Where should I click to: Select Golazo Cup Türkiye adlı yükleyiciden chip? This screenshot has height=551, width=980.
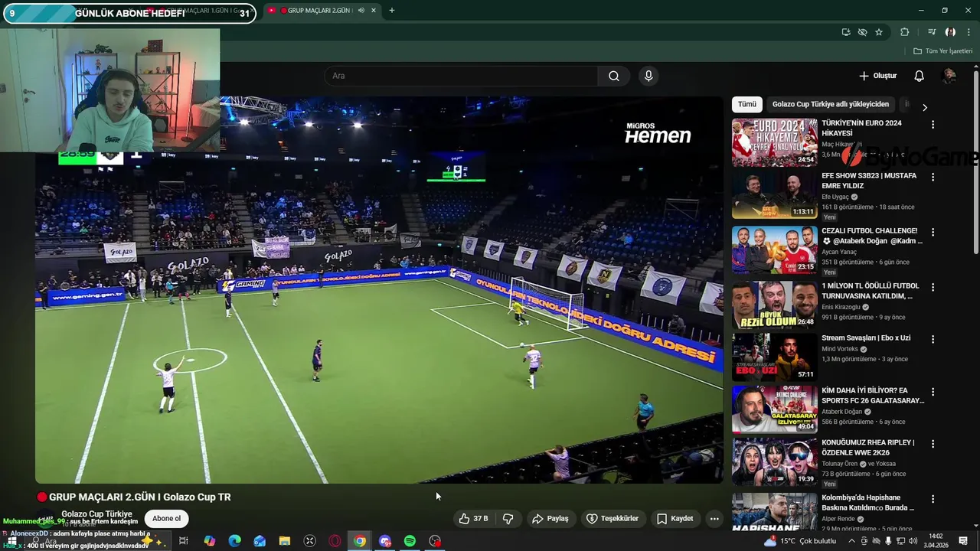(831, 104)
